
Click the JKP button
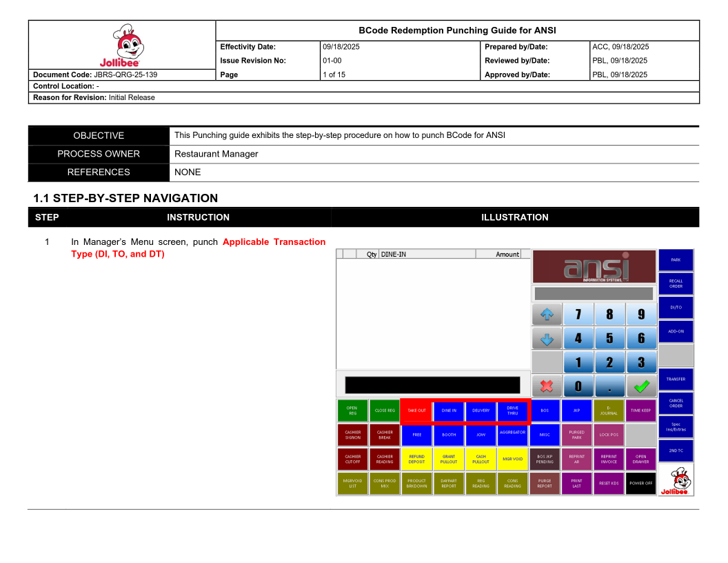[x=576, y=411]
